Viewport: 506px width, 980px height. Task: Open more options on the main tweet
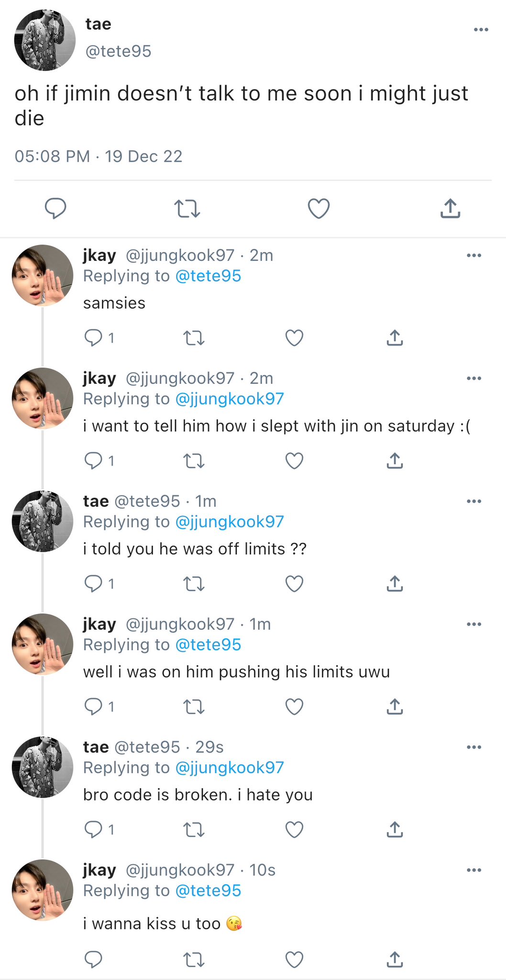coord(481,30)
